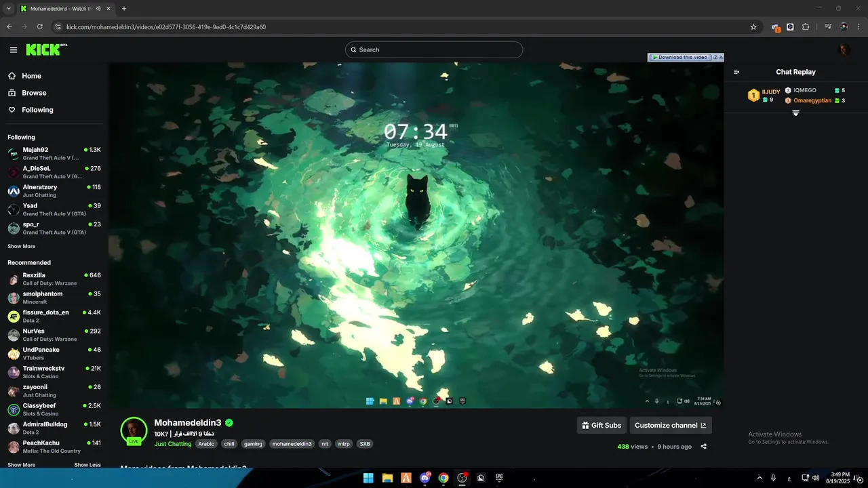
Task: Open fissure_dota_en channel avatar
Action: click(14, 317)
